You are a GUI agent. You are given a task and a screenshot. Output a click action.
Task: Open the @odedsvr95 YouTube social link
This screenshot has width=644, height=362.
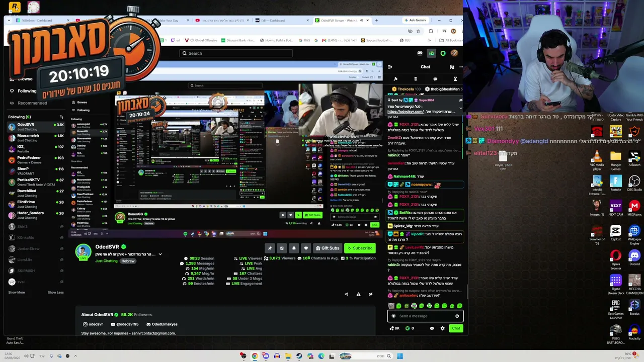(x=124, y=324)
